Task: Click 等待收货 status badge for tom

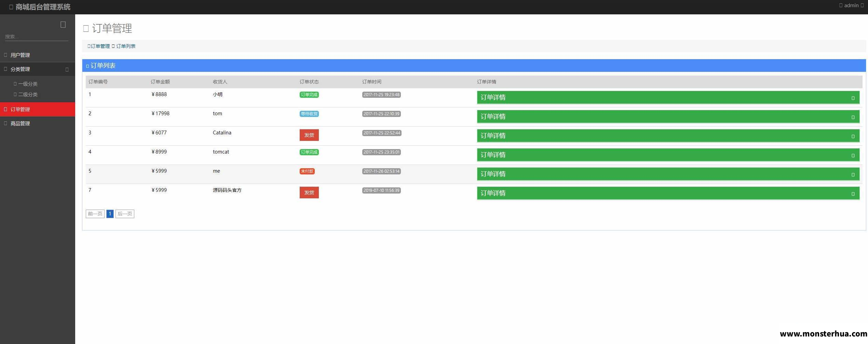Action: (x=309, y=114)
